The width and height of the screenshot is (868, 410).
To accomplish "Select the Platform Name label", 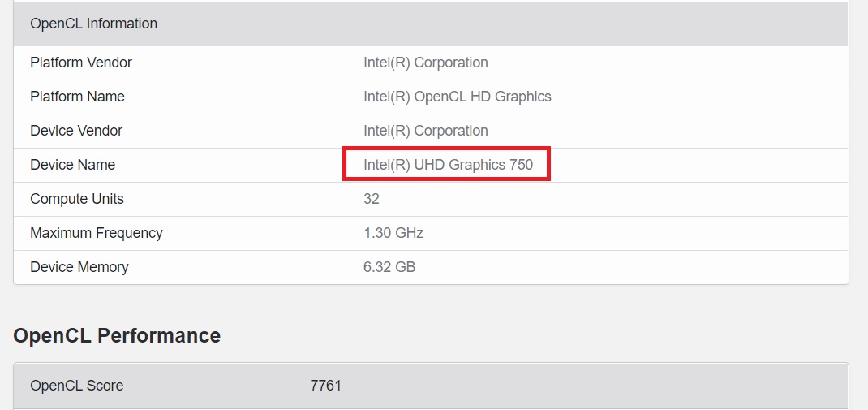I will pos(78,97).
